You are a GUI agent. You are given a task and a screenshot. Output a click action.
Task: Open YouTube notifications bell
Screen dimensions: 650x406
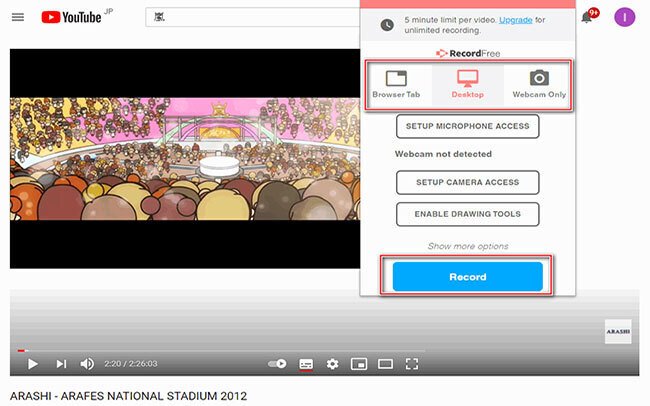587,17
